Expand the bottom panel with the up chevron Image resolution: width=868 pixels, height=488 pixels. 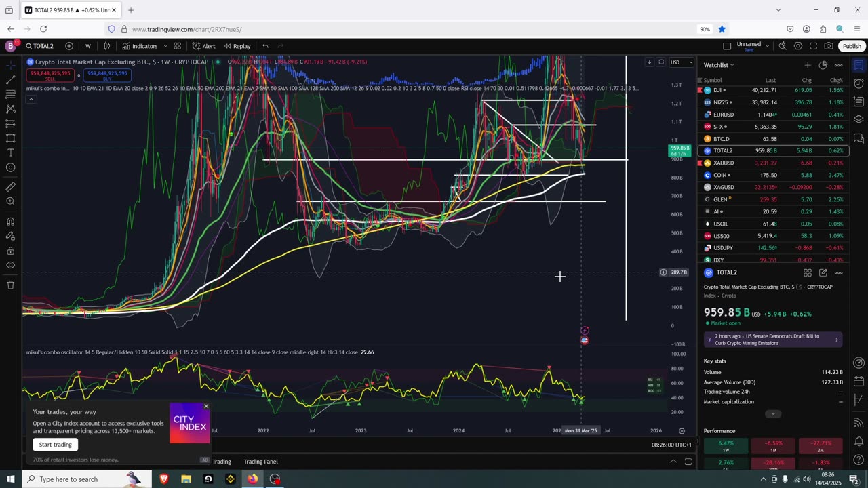tap(673, 462)
